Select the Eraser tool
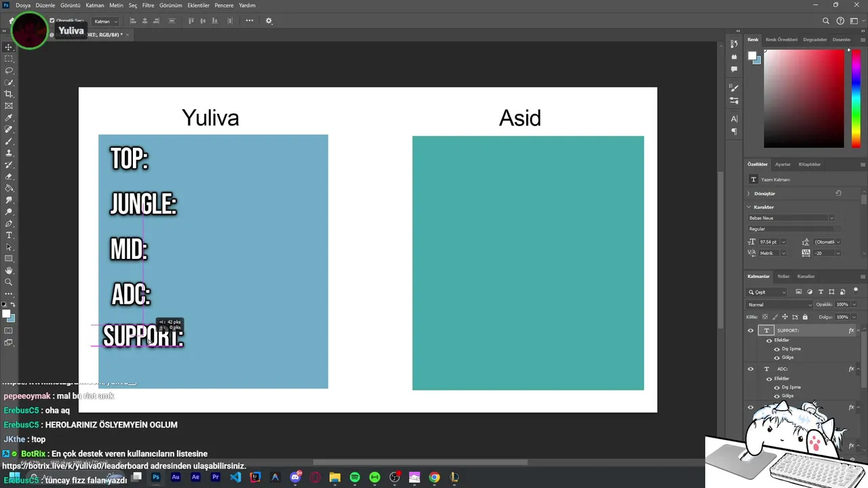This screenshot has width=868, height=488. click(x=9, y=176)
